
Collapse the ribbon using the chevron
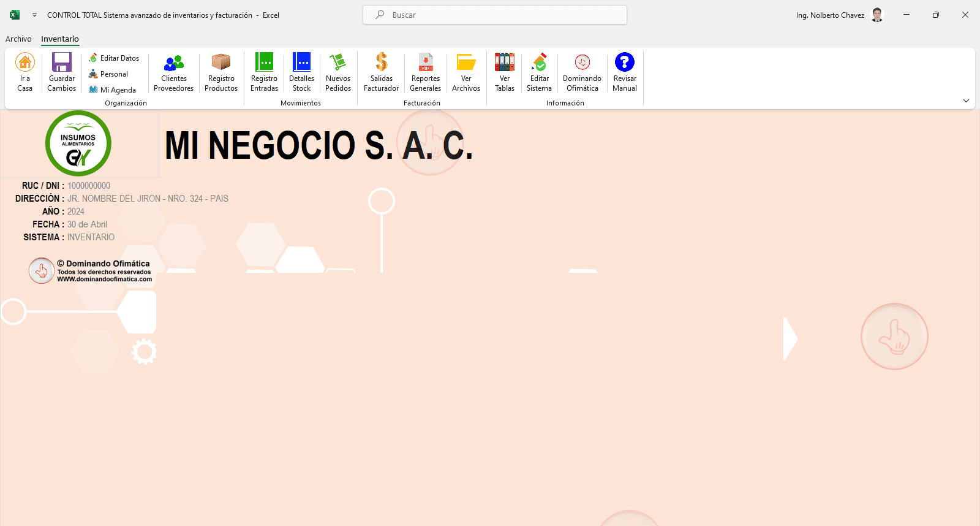[x=966, y=101]
